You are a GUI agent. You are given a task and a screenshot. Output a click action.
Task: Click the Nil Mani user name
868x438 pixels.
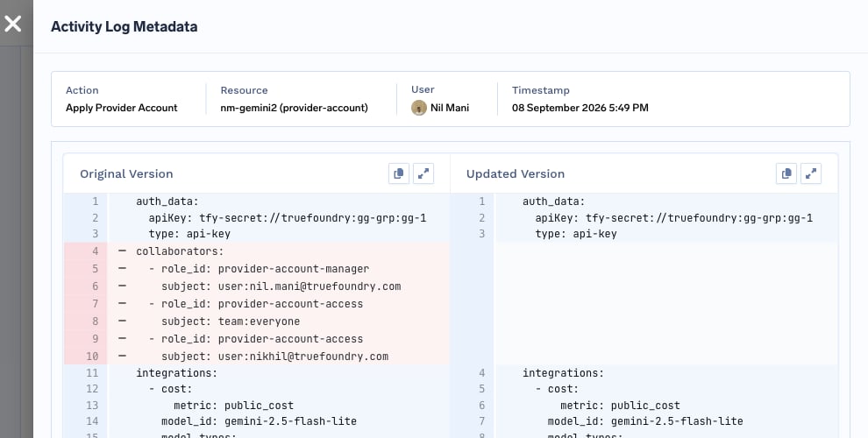450,108
